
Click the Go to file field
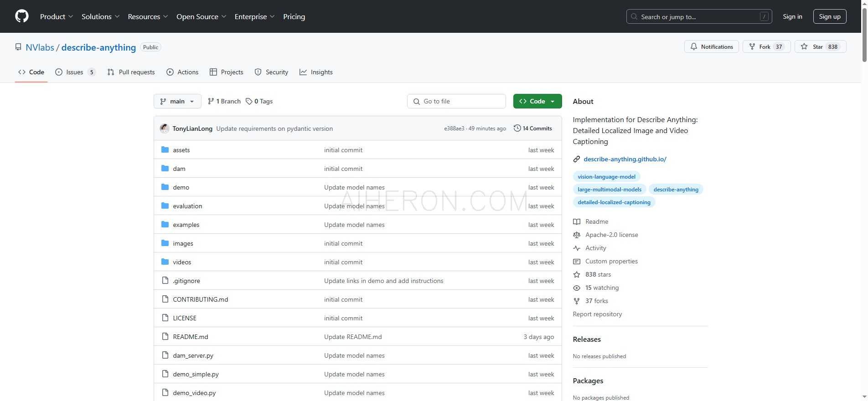click(456, 101)
